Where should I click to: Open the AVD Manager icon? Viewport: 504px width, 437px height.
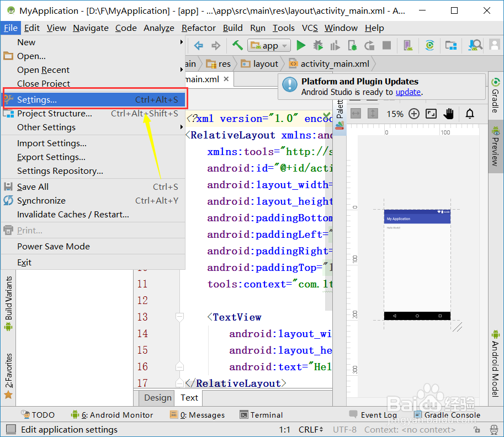pos(408,46)
